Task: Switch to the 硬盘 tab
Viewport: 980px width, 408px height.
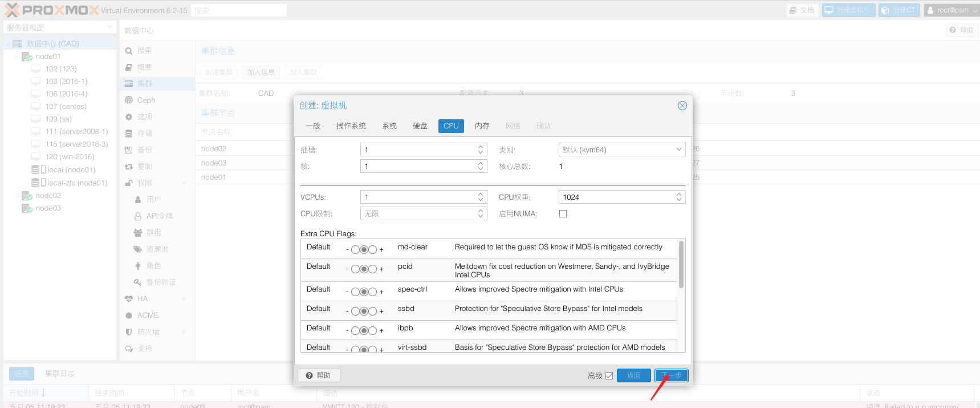Action: pyautogui.click(x=420, y=126)
